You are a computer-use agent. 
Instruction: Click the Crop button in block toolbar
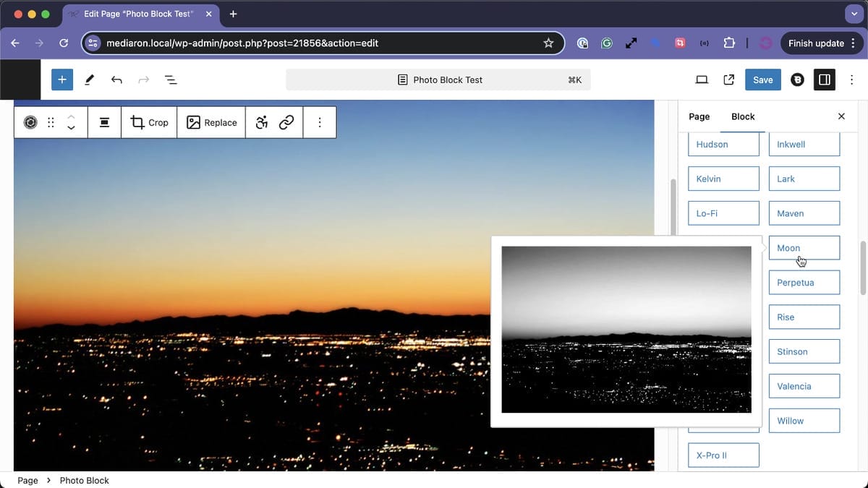pos(149,123)
